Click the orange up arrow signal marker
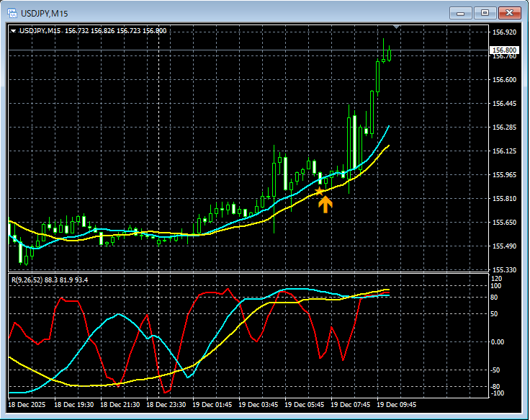 tap(325, 205)
